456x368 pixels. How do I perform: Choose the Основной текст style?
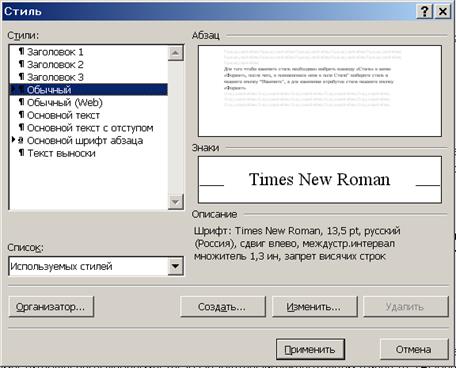click(x=63, y=115)
